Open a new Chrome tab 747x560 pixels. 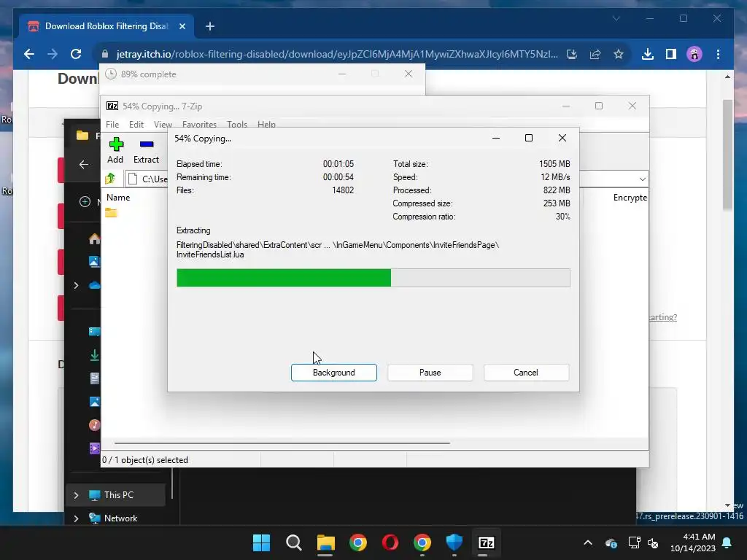click(209, 26)
